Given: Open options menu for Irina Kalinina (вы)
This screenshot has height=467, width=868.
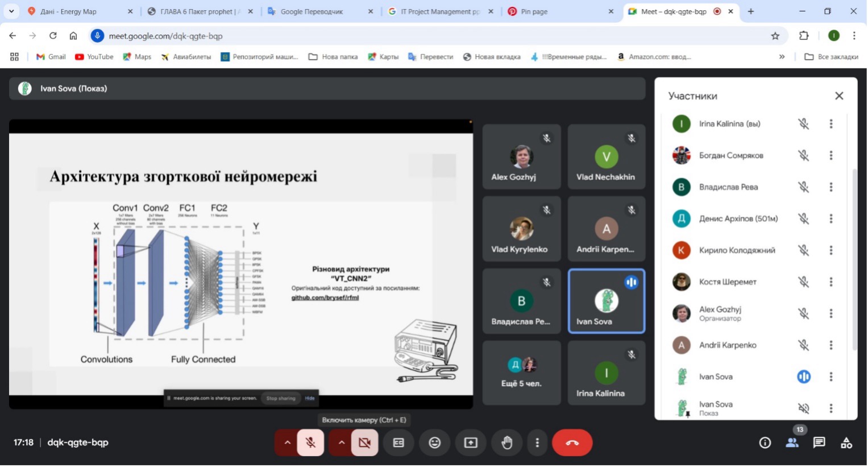Looking at the screenshot, I should point(831,124).
